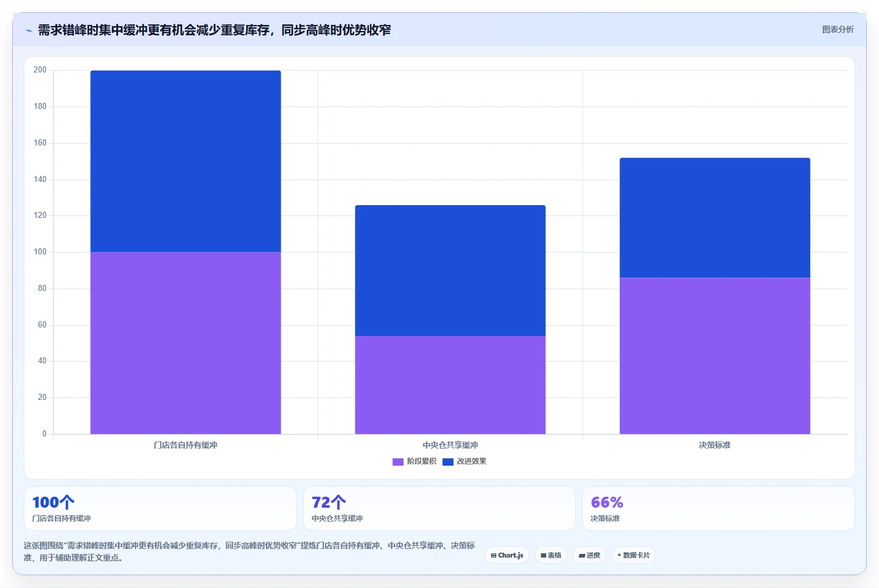Click the 中央仓共享缓冲 caption under 72个
This screenshot has height=588, width=879.
(x=337, y=519)
